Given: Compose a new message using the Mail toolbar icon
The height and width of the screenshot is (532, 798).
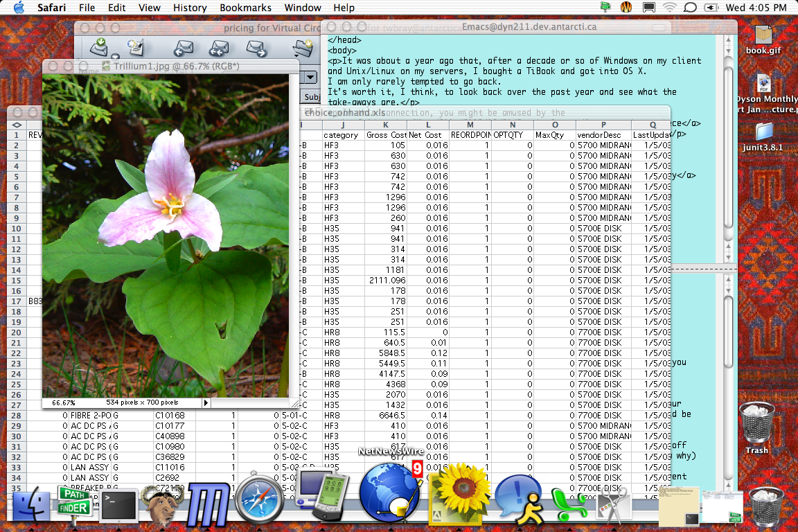Looking at the screenshot, I should (x=136, y=47).
